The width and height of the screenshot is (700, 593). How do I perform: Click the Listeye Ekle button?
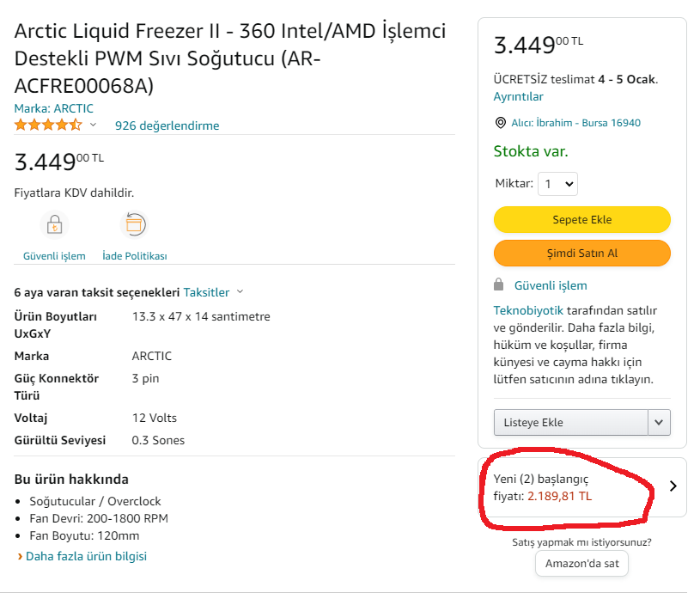tap(570, 422)
